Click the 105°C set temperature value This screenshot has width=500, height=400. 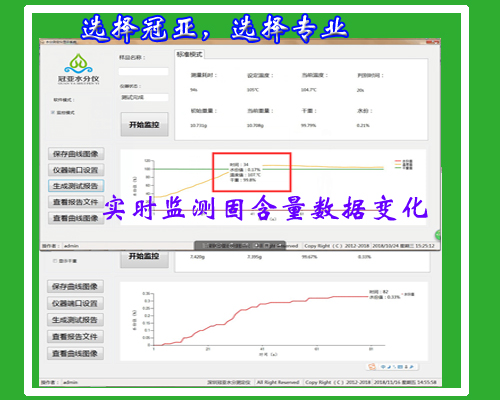253,90
